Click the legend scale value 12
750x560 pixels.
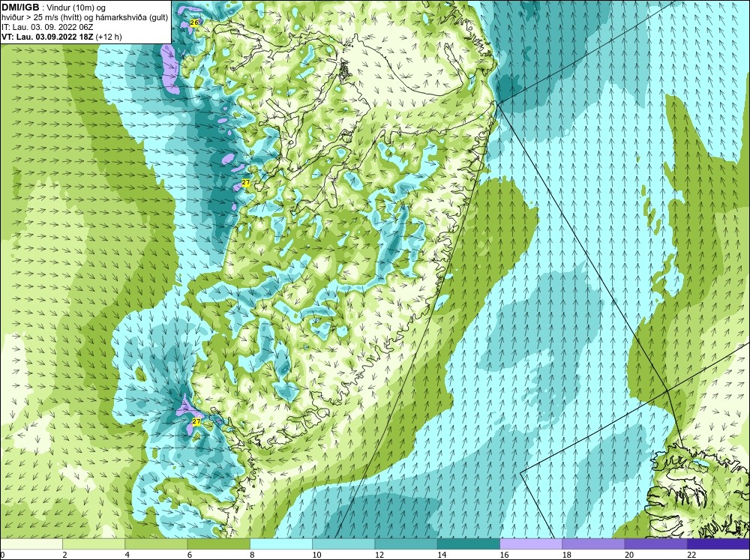[379, 555]
